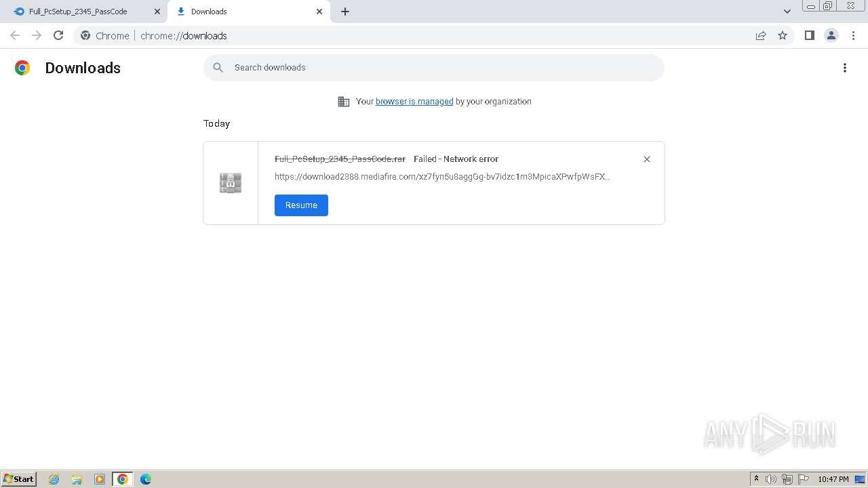
Task: Click the RAR archive file icon
Action: (231, 183)
